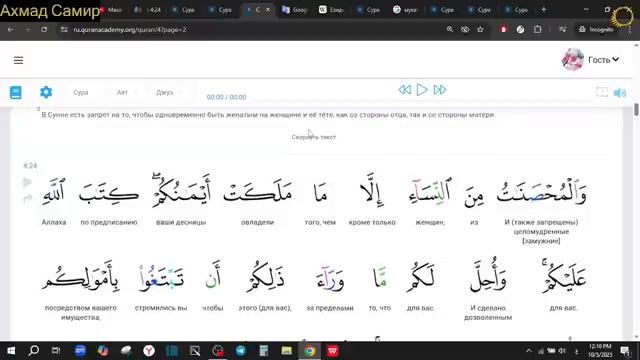Reload the current page

pos(44,29)
